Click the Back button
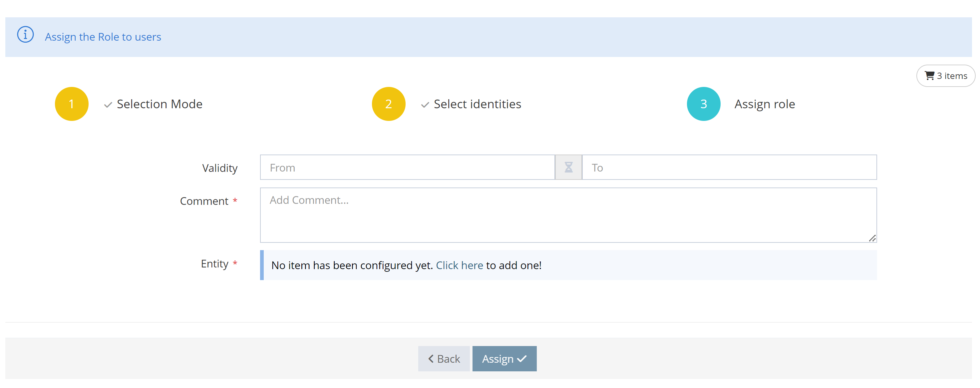The height and width of the screenshot is (388, 980). tap(444, 359)
